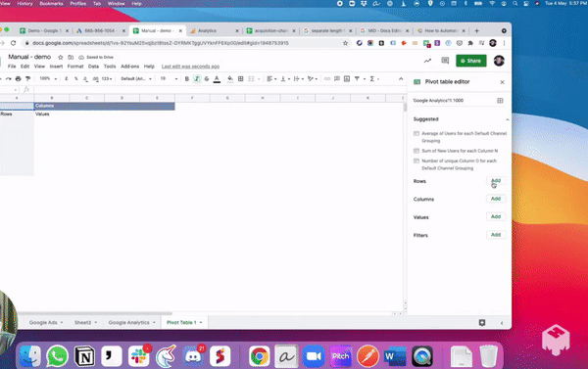Select data range grid icon in editor

500,101
